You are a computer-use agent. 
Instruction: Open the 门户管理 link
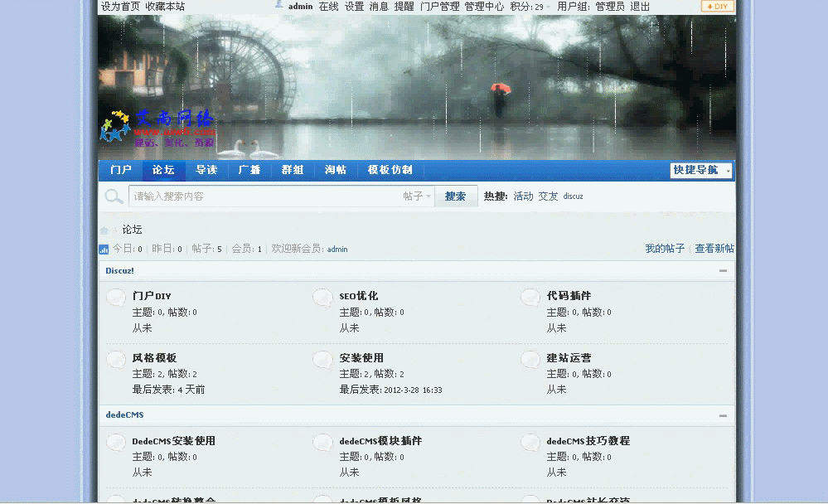[440, 7]
